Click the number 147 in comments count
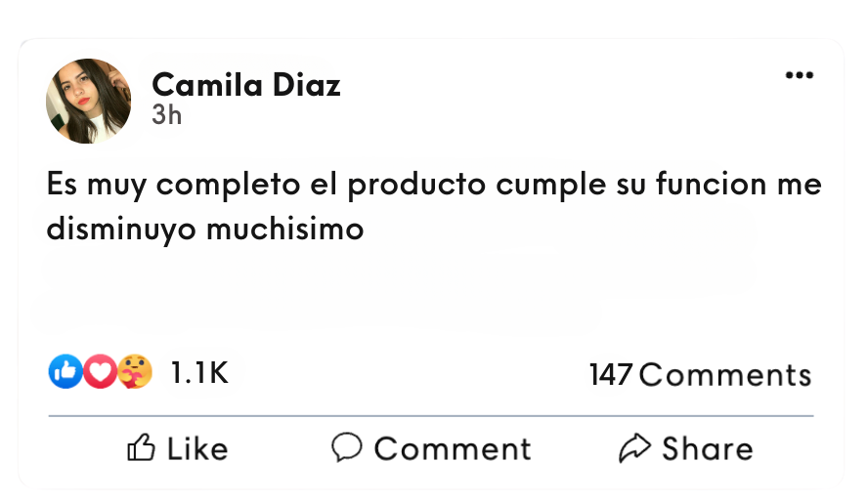Image resolution: width=868 pixels, height=504 pixels. [611, 374]
